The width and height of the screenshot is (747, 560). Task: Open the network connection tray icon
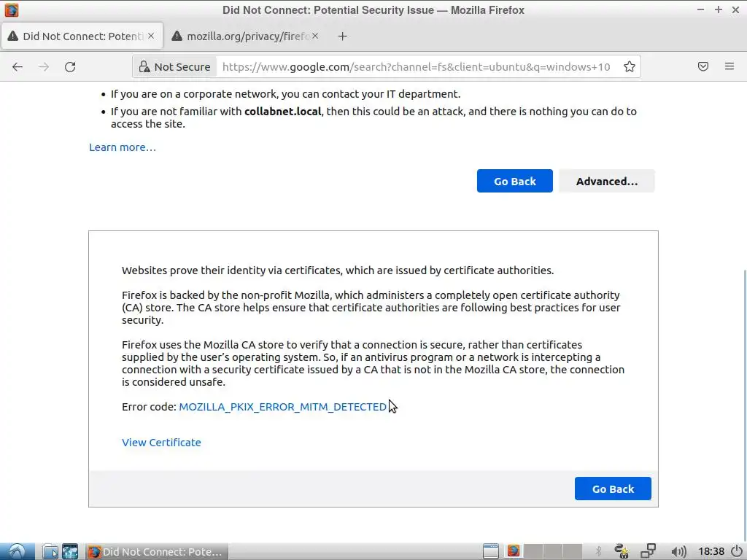pyautogui.click(x=648, y=551)
